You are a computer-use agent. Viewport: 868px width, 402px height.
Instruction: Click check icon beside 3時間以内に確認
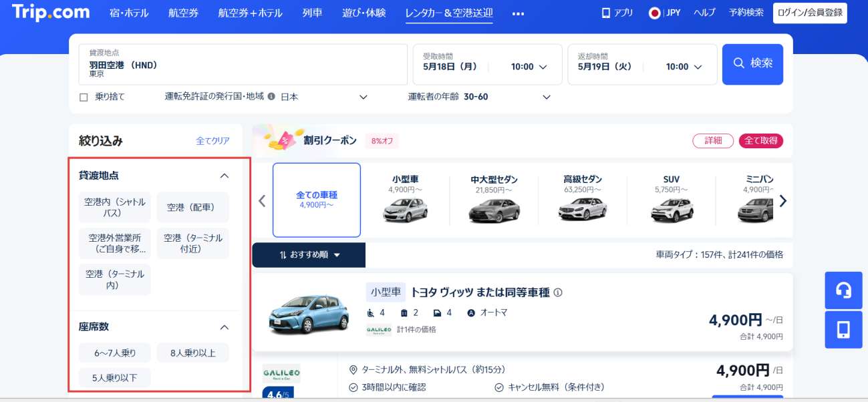(x=353, y=387)
